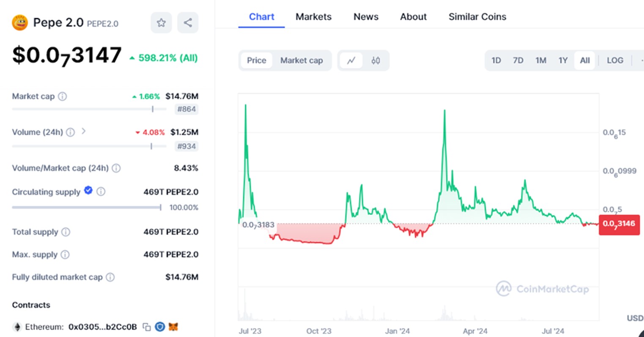Set chart range to All
Viewport: 644px width, 337px height.
585,60
